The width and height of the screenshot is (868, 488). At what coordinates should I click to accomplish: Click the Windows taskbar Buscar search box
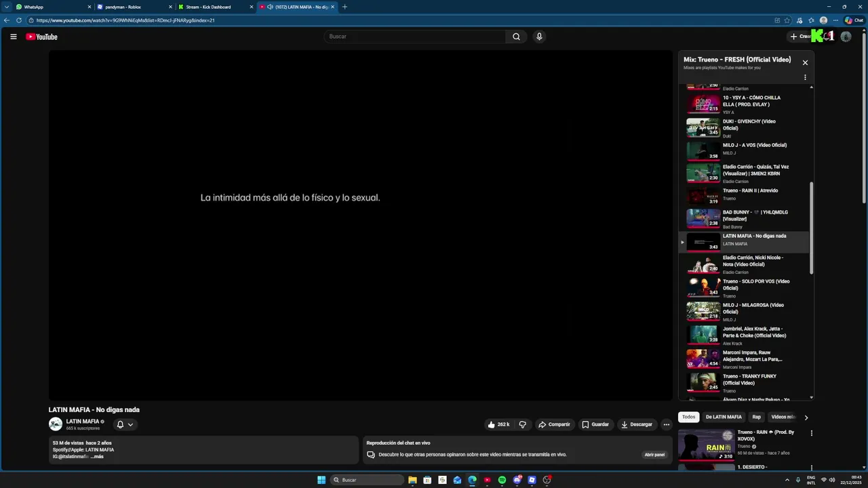pos(367,480)
